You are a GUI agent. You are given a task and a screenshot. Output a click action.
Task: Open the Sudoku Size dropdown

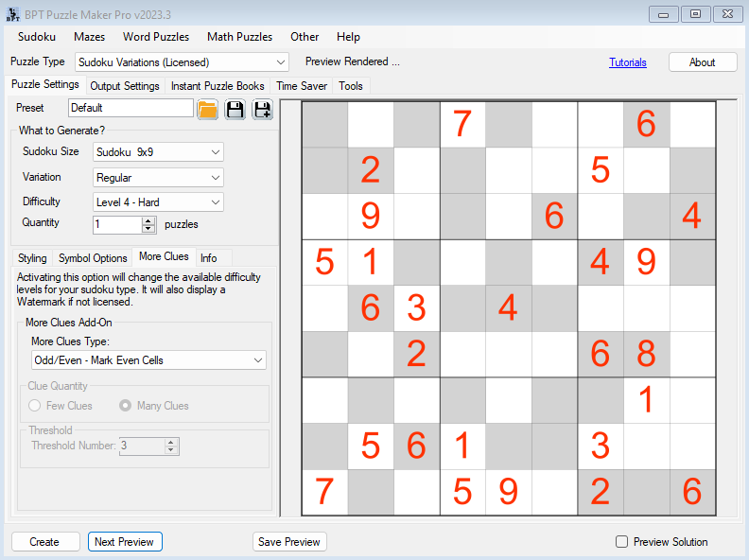pos(159,152)
